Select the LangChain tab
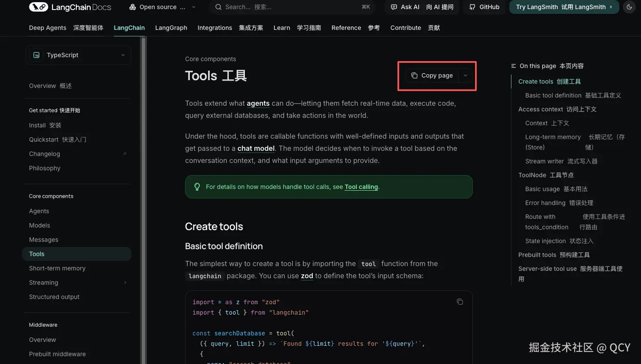The height and width of the screenshot is (364, 641). (x=129, y=28)
